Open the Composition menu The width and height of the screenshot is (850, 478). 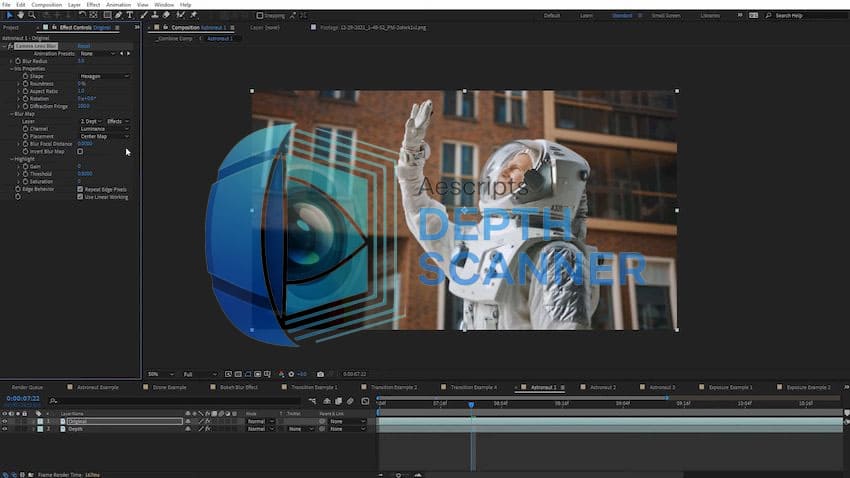[47, 4]
